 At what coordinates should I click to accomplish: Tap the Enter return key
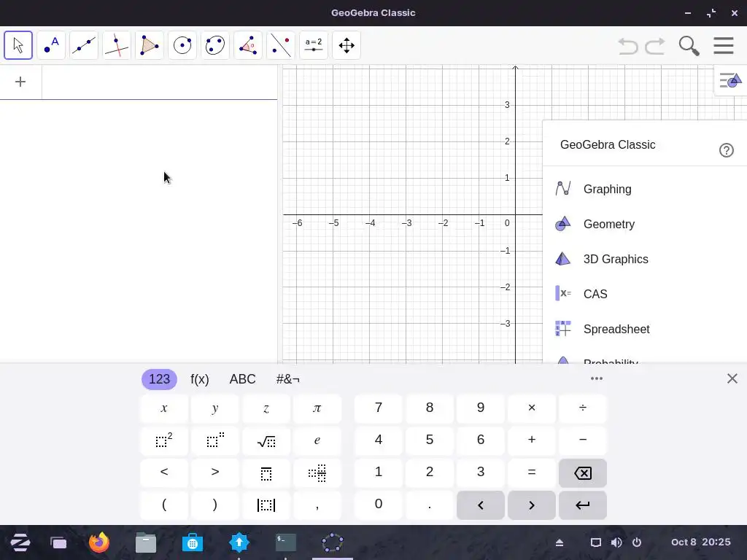pyautogui.click(x=583, y=505)
